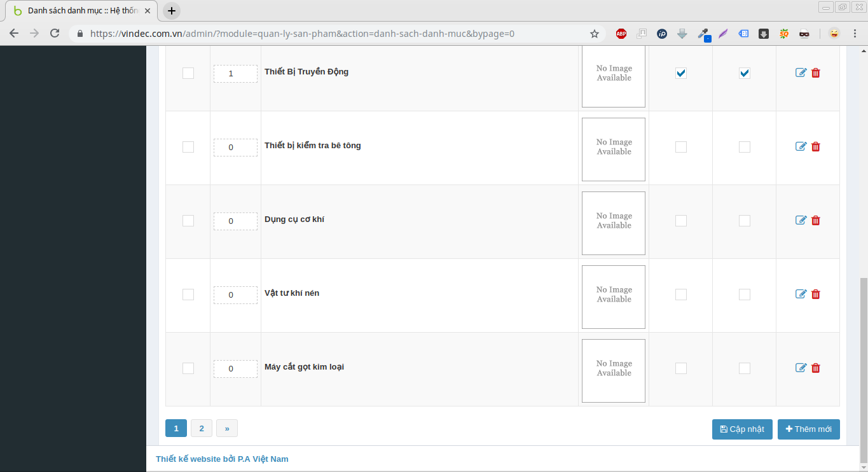
Task: Switch to the Danh sách danh mục tab
Action: 83,11
